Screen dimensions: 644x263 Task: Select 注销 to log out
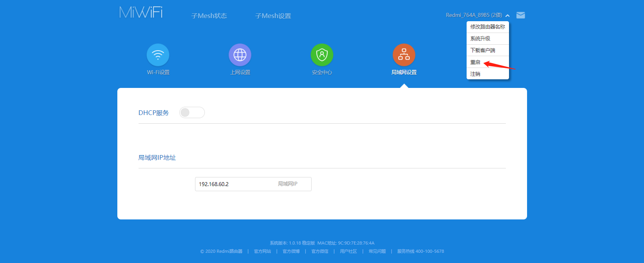pyautogui.click(x=488, y=74)
